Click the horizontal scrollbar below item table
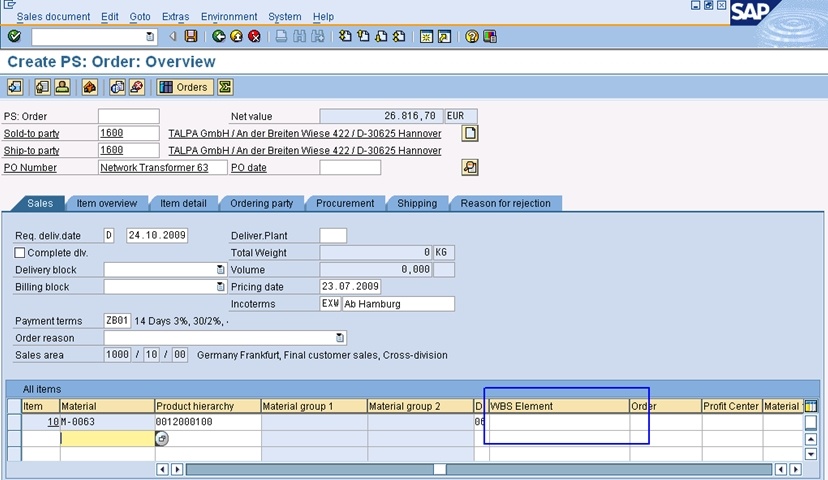The width and height of the screenshot is (828, 480). (x=478, y=469)
